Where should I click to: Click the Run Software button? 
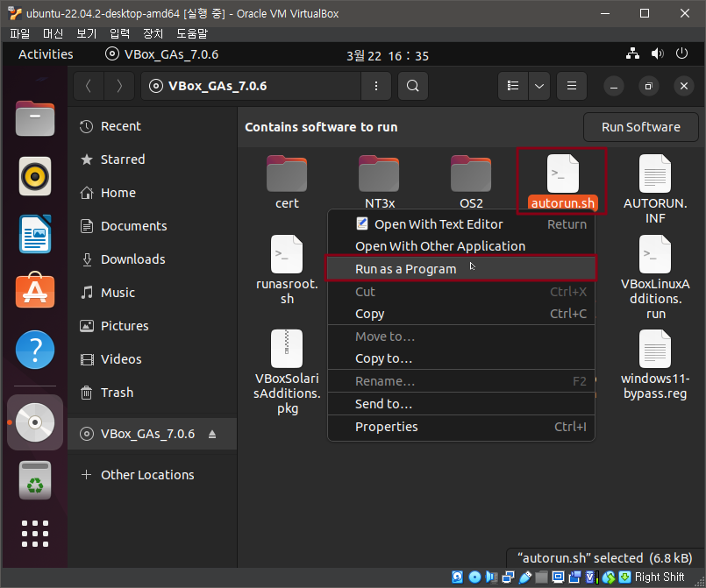pos(641,127)
